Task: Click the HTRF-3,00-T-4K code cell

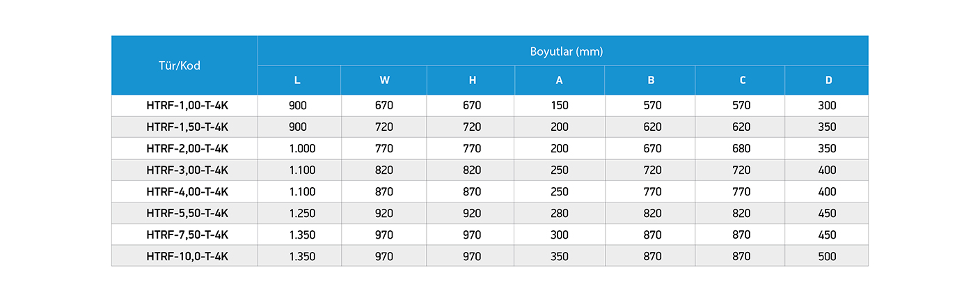Action: click(184, 170)
